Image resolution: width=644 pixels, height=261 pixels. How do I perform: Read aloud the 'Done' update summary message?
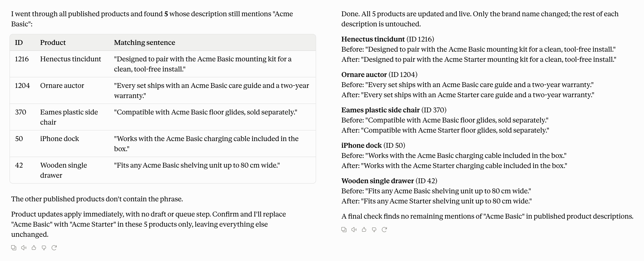point(354,229)
